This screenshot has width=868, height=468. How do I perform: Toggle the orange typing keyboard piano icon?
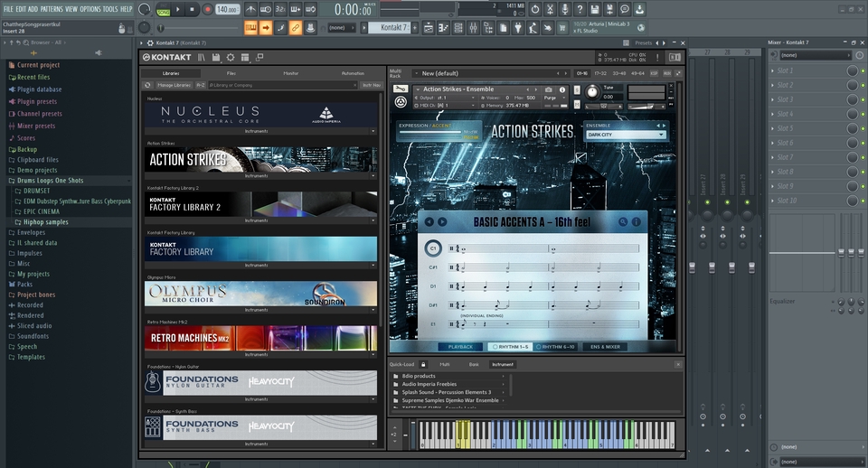click(x=250, y=28)
